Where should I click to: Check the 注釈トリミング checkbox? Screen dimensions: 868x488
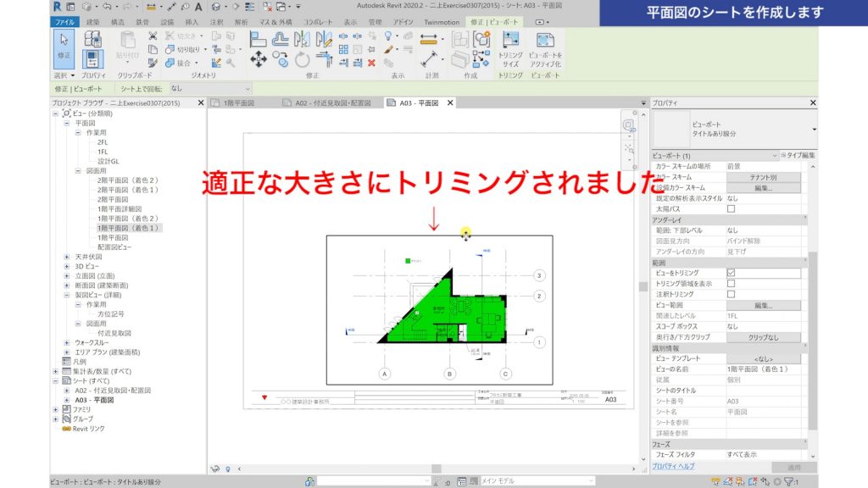(731, 294)
